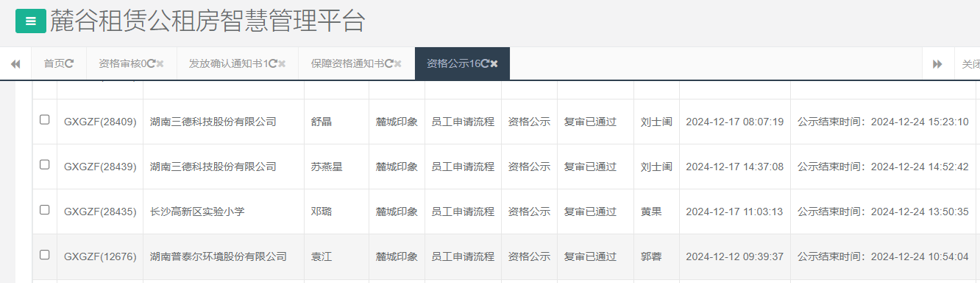Click 资格公示 in the 邓聪 row
The image size is (980, 283).
529,212
